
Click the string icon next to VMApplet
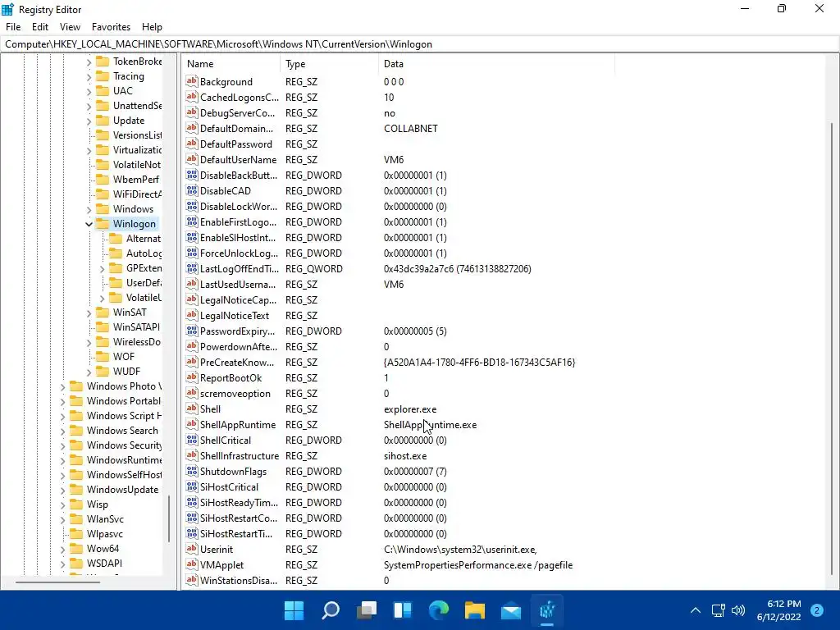point(192,564)
